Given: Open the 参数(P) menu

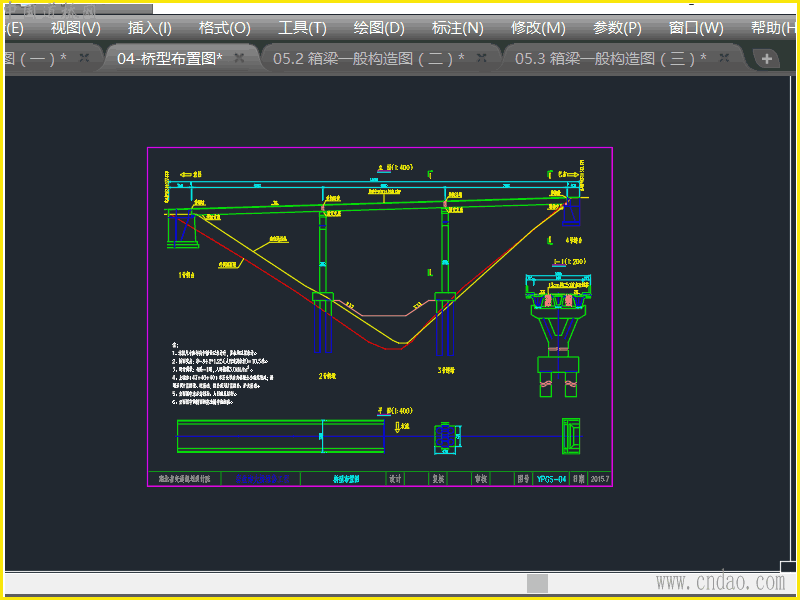Looking at the screenshot, I should click(617, 28).
